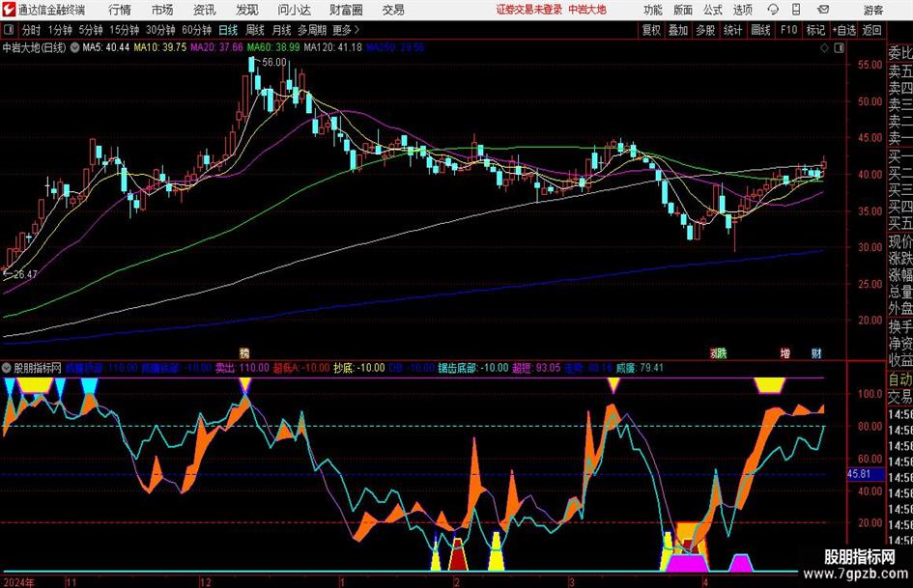
Task: Expand 股朋指标网 sub-indicator dropdown
Action: [x=7, y=368]
